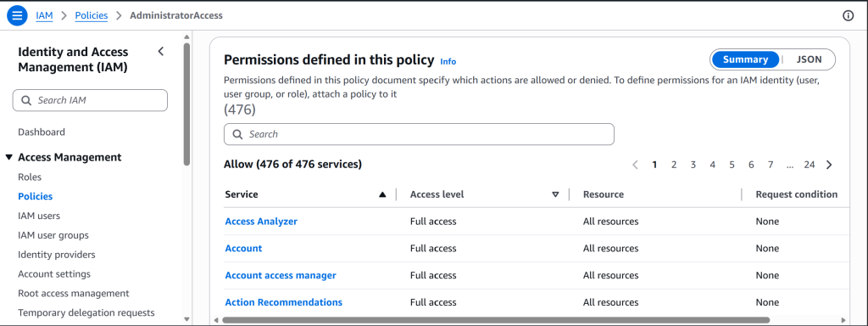The height and width of the screenshot is (326, 868).
Task: Click the sidebar scroll-down arrow
Action: (187, 320)
